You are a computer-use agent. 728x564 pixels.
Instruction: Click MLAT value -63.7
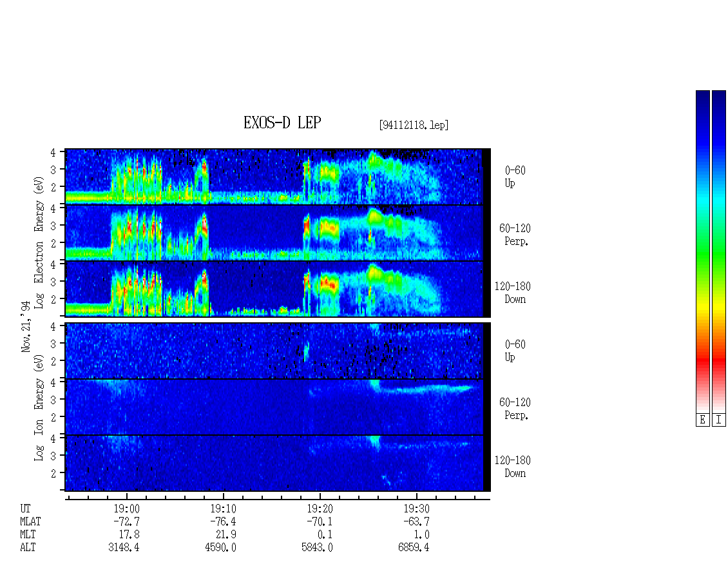point(416,521)
